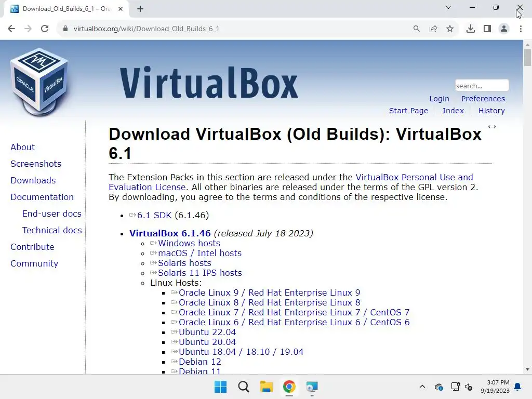532x399 pixels.
Task: Open the tab search chevron
Action: 448,7
